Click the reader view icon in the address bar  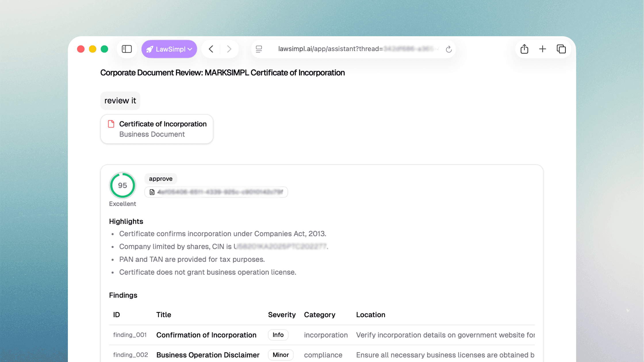[258, 49]
